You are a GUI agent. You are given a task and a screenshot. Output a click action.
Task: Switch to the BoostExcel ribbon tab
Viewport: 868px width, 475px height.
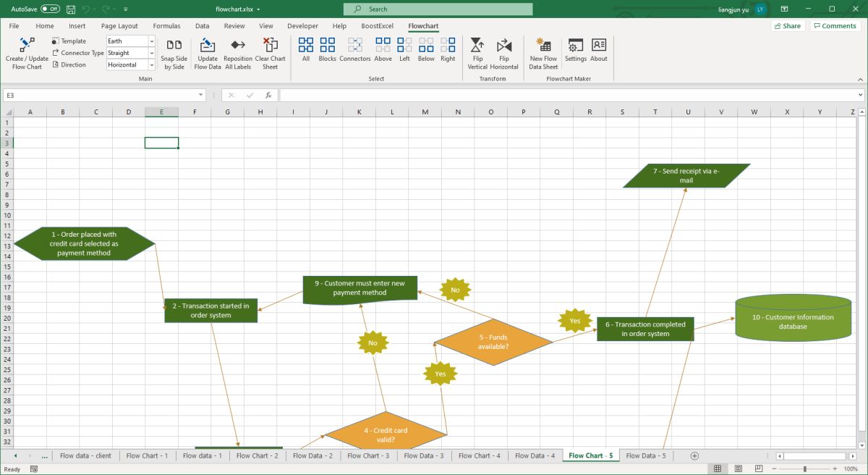pyautogui.click(x=378, y=26)
